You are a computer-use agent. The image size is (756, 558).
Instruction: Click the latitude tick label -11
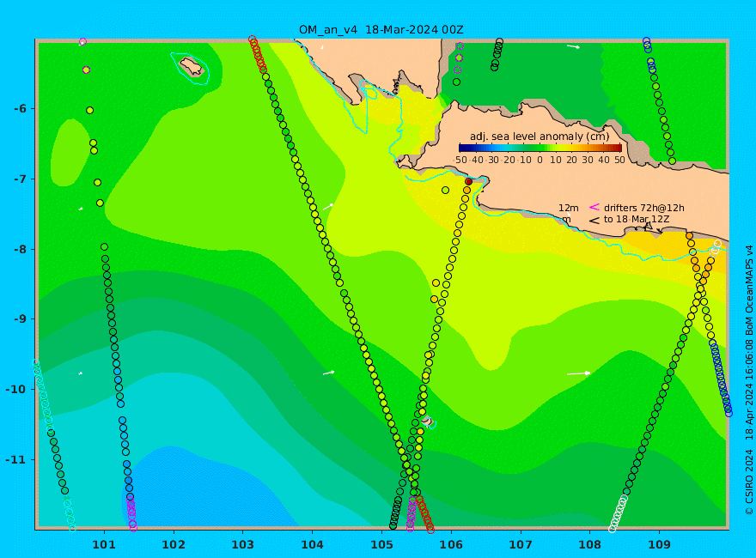click(16, 459)
